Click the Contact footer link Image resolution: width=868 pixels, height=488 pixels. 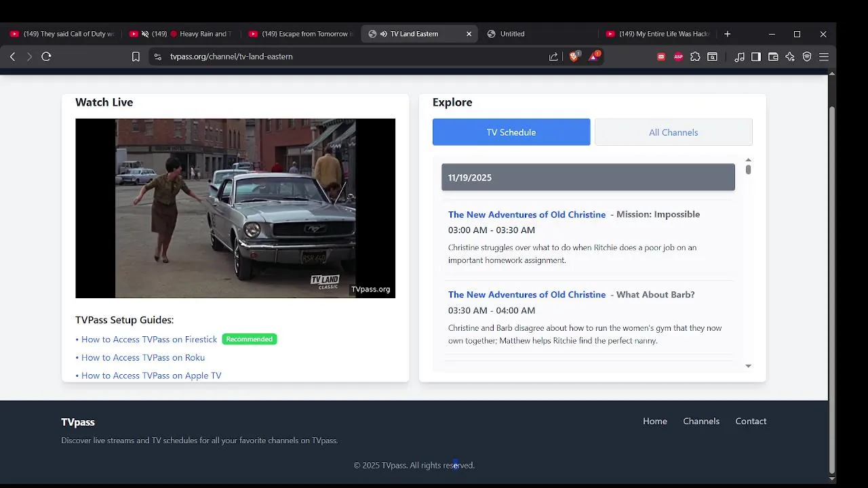751,421
